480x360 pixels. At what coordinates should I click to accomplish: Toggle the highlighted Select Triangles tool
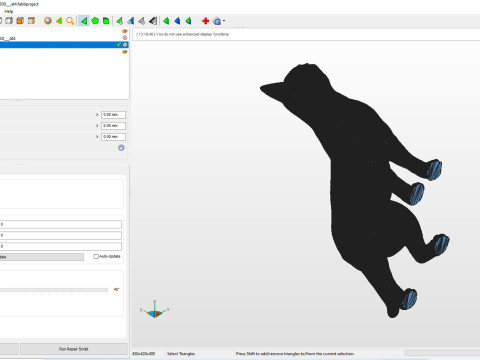(x=84, y=21)
